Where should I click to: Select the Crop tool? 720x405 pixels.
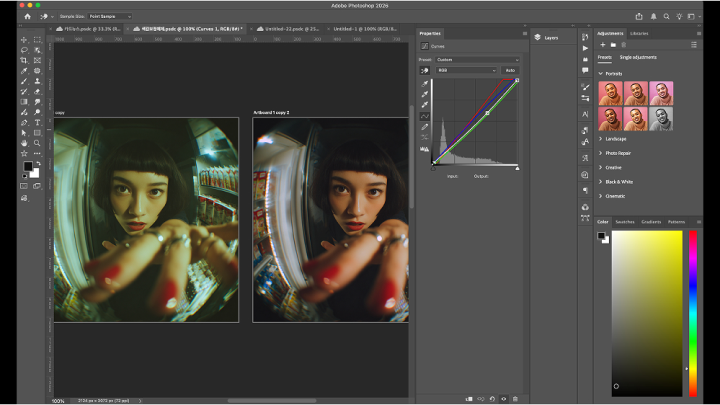[24, 60]
